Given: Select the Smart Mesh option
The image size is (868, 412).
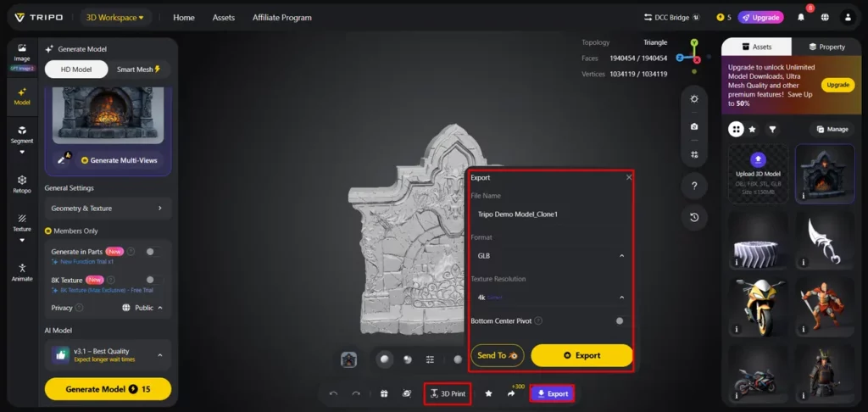Looking at the screenshot, I should [138, 70].
